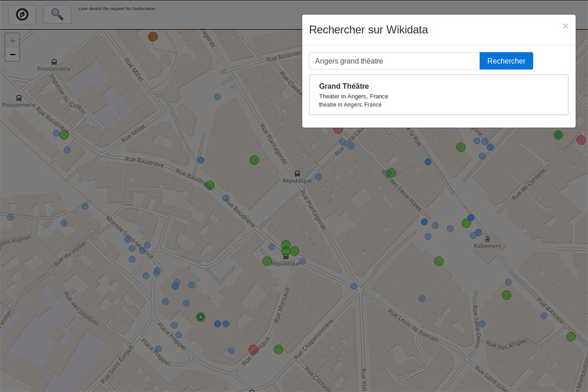
Task: Click the Poissonnerie bus stop icon at top
Action: pyautogui.click(x=54, y=62)
